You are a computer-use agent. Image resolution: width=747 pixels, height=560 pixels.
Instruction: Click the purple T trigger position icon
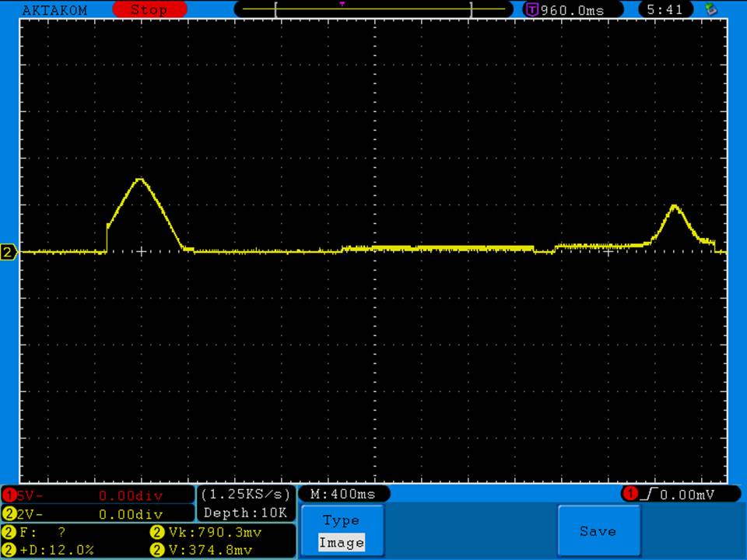532,10
